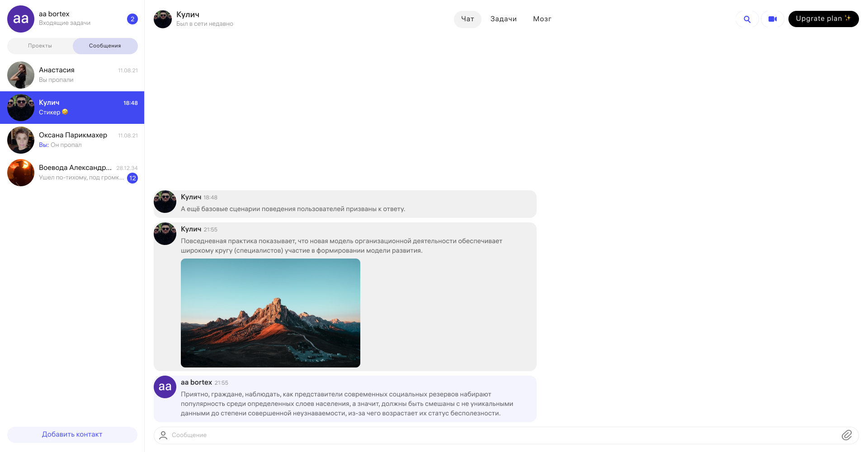Click the paperclip attachment icon
The image size is (868, 452).
pos(846,435)
